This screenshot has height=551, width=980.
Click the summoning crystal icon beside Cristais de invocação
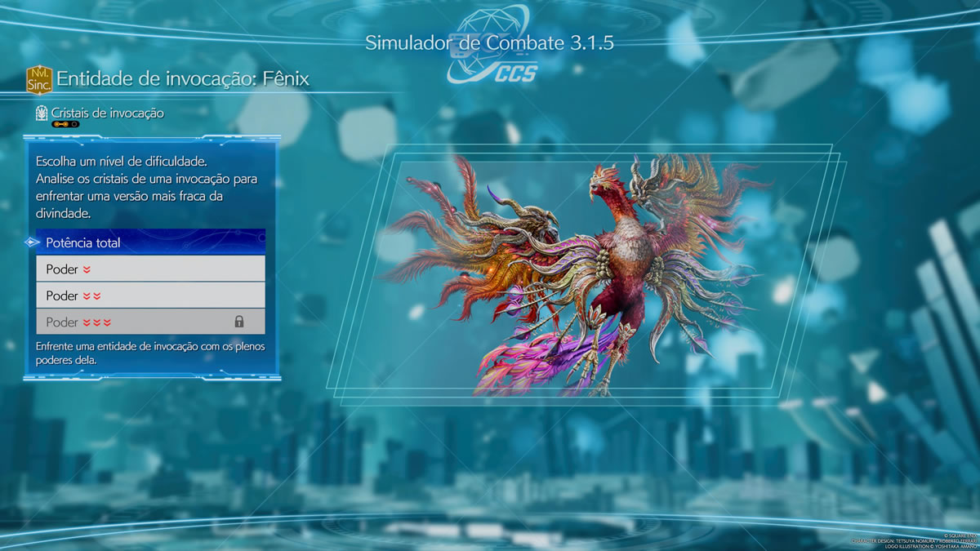pos(42,113)
